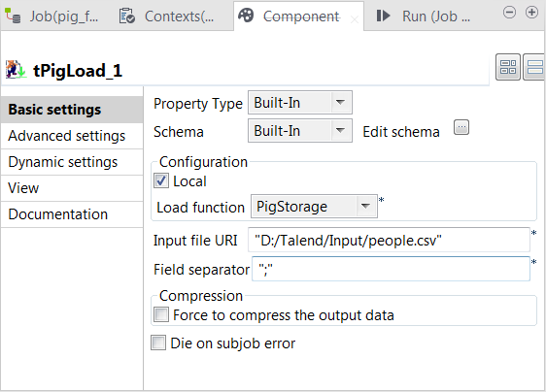Viewport: 546px width, 392px height.
Task: Click the Edit schema label
Action: click(x=401, y=132)
